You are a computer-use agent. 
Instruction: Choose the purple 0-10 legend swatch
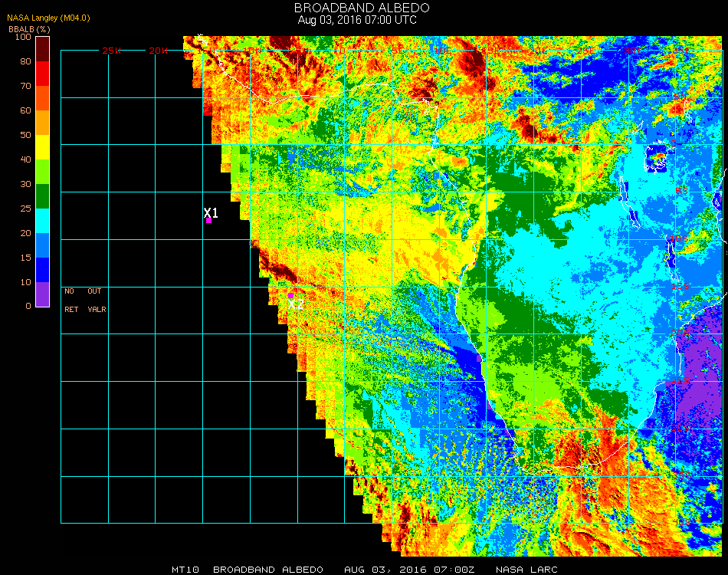coord(43,294)
